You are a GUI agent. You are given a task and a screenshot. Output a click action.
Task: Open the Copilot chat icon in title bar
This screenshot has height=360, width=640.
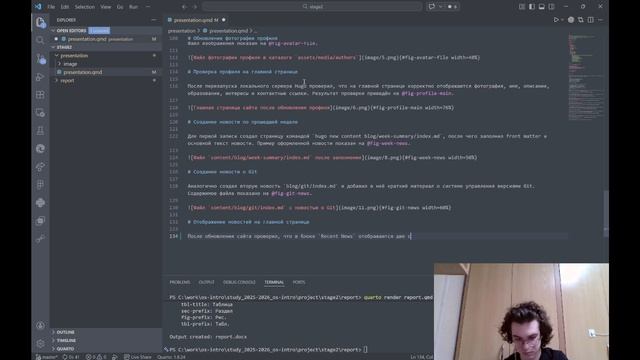click(431, 7)
